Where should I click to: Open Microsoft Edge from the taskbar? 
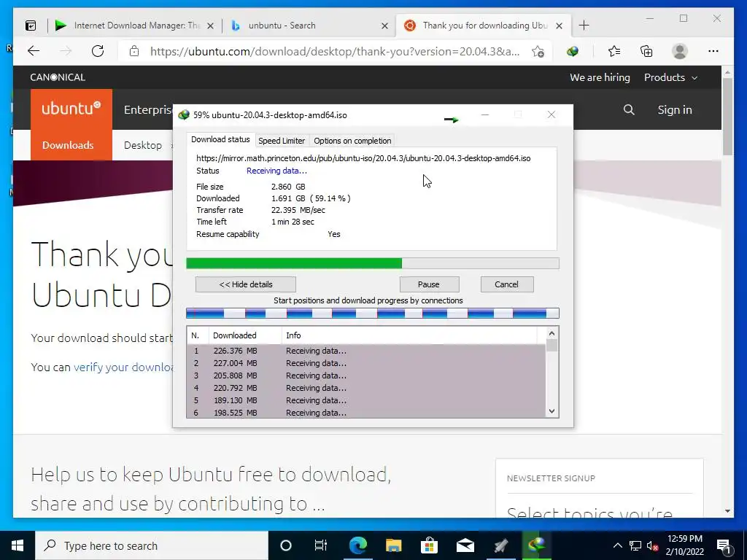pos(357,545)
